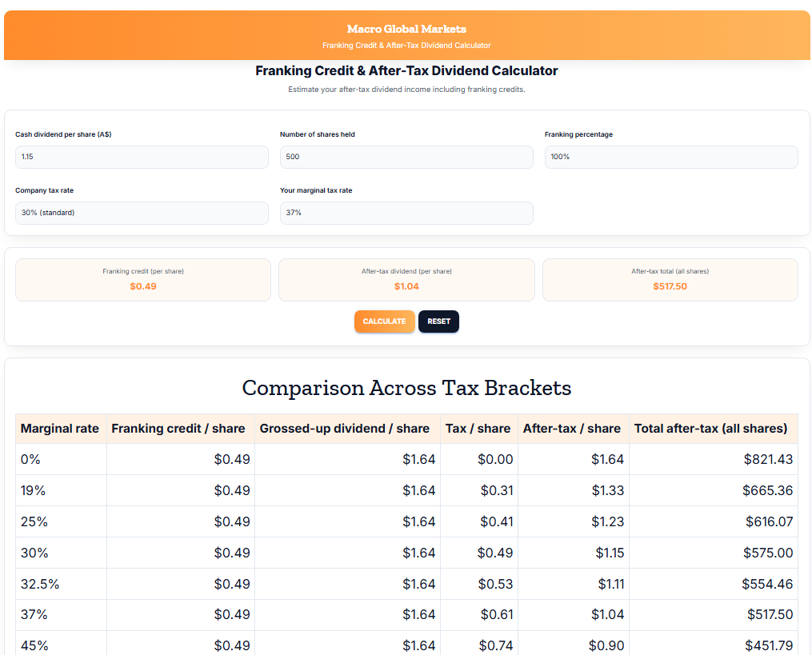The width and height of the screenshot is (812, 655).
Task: Click the Franking credit per share result card
Action: tap(143, 279)
